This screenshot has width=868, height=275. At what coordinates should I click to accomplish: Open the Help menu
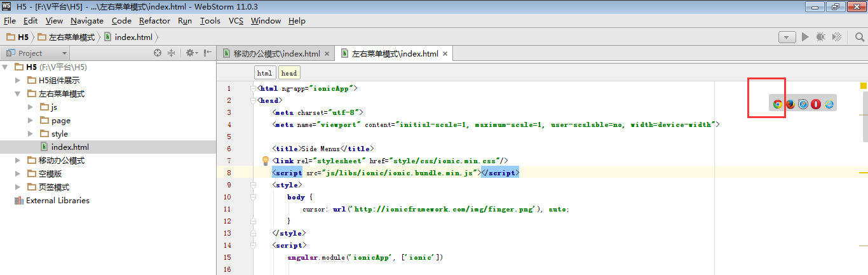297,21
